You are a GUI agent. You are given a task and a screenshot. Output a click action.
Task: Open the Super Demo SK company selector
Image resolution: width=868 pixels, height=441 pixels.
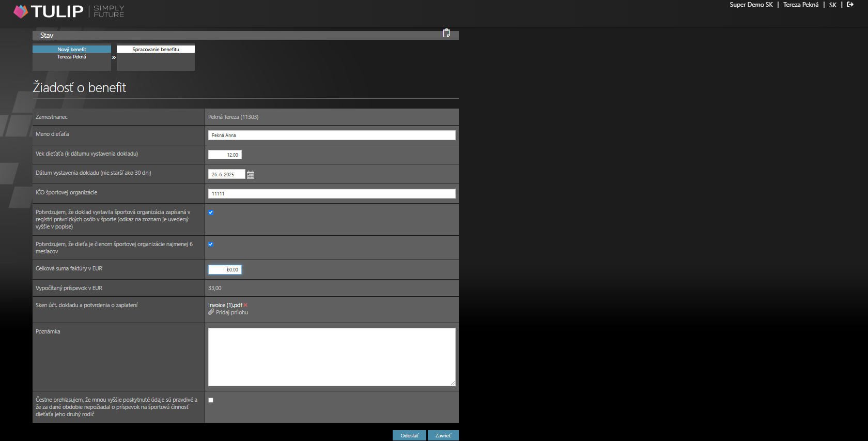751,5
